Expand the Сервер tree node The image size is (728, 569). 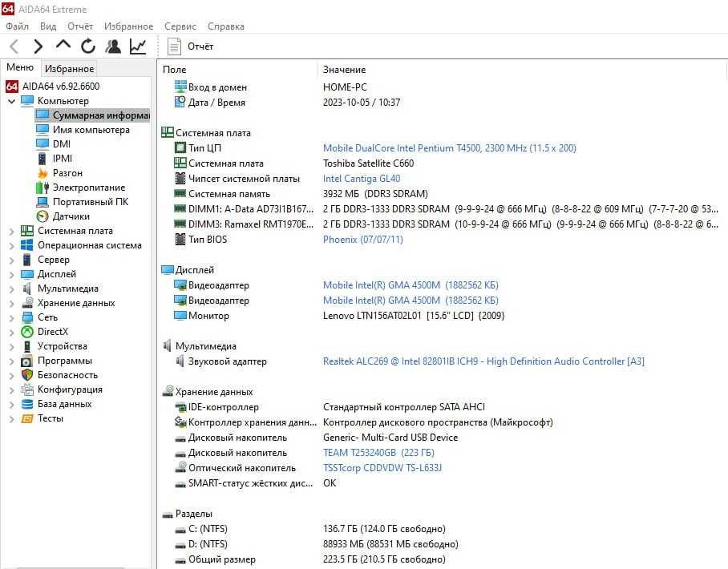pos(11,260)
